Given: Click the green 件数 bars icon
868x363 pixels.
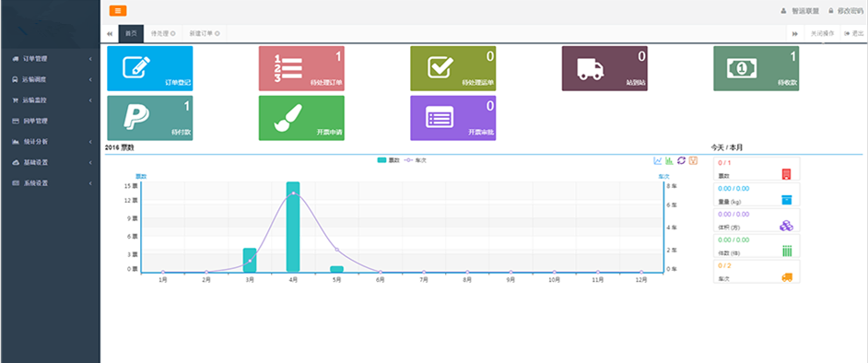Looking at the screenshot, I should (787, 252).
